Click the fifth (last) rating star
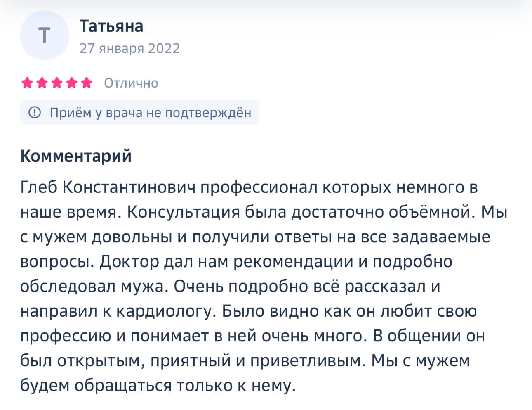Viewport: 532px width, 410px height. (87, 83)
